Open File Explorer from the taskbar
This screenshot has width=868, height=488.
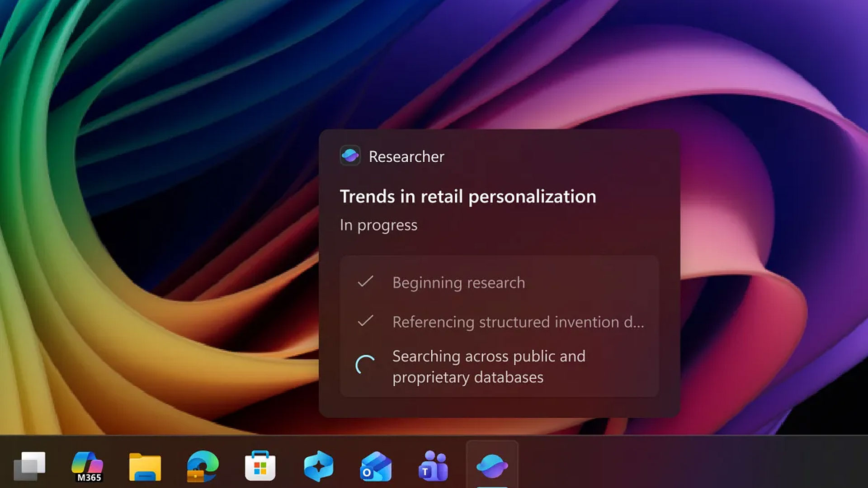[x=145, y=466]
